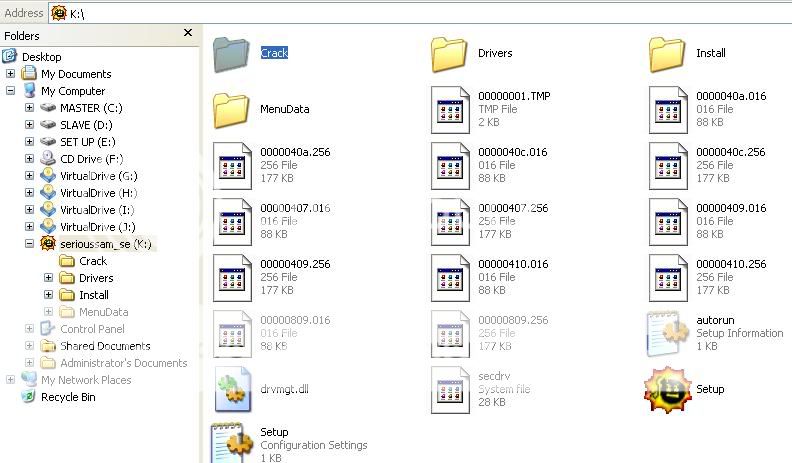Click the MenuData folder label in file pane
Image resolution: width=792 pixels, height=463 pixels.
pos(284,109)
